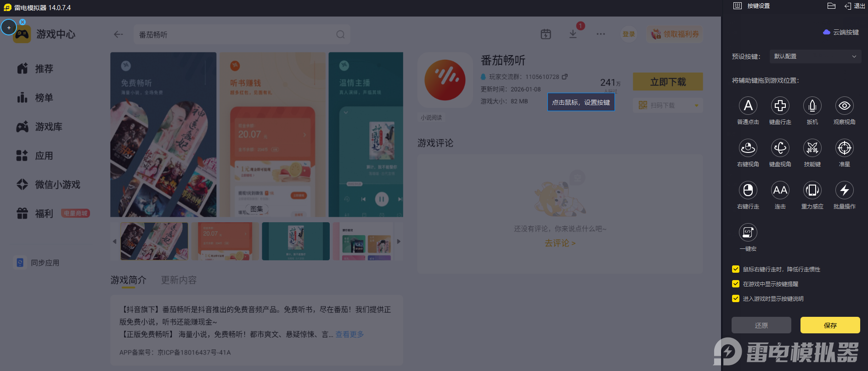The image size is (868, 371).
Task: Open the three-dot more menu
Action: (x=601, y=34)
